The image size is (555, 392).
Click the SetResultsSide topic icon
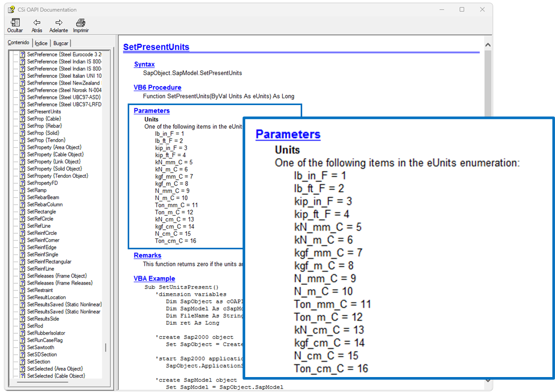[22, 319]
